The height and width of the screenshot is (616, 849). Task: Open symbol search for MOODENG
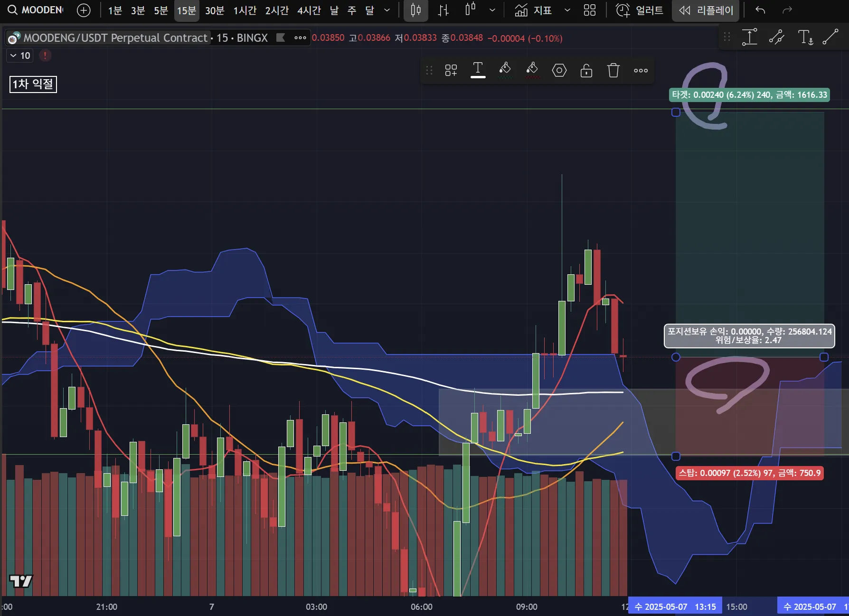pyautogui.click(x=35, y=10)
